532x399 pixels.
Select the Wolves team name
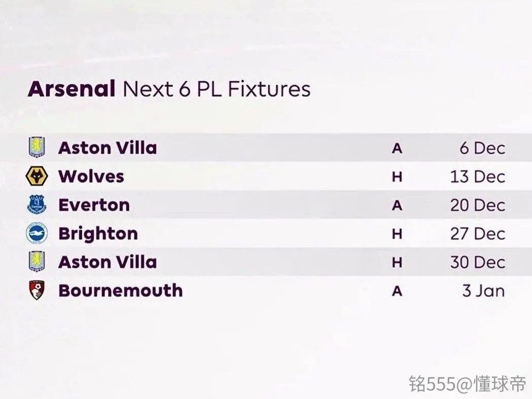point(91,176)
